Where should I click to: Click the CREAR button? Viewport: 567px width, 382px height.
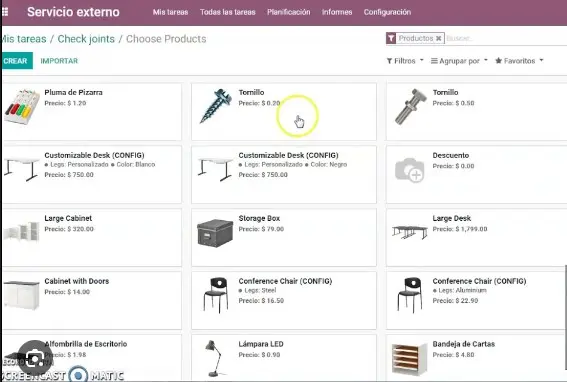[16, 61]
